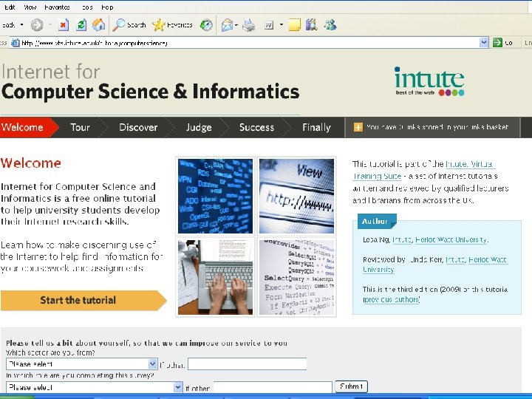Switch to the Finally tab
Screen dimensions: 532x399
(316, 127)
